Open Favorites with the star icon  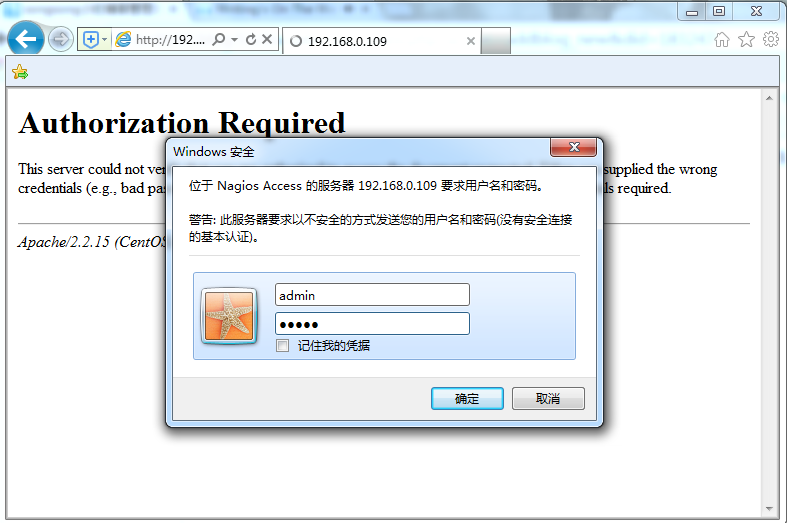746,39
